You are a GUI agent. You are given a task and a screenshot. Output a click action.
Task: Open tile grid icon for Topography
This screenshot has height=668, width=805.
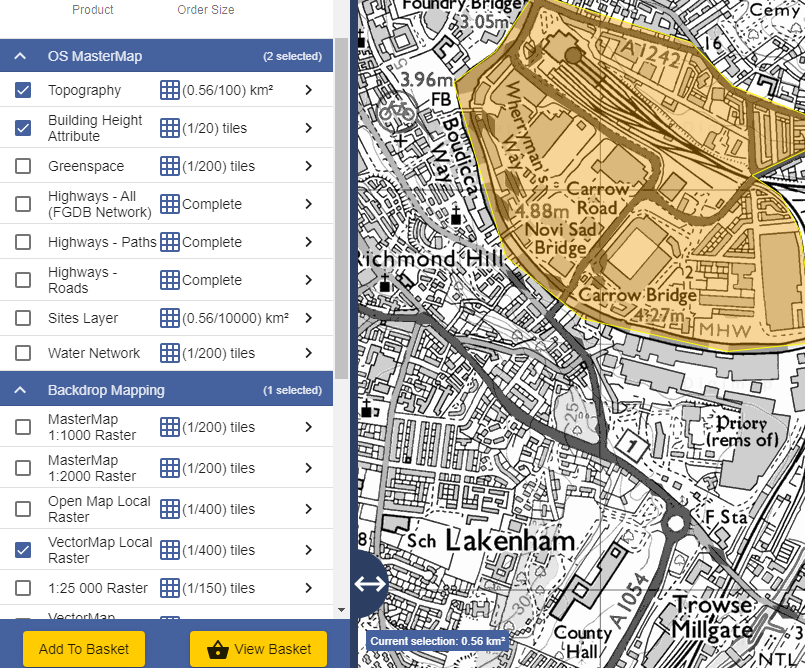(169, 90)
